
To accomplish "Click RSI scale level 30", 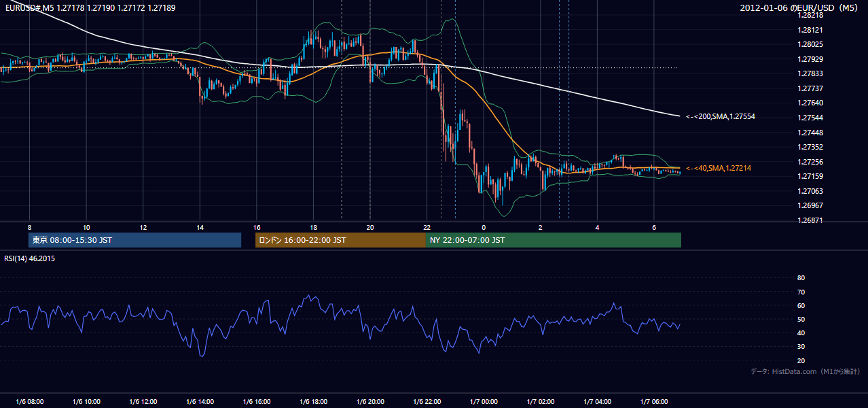I will click(x=801, y=347).
